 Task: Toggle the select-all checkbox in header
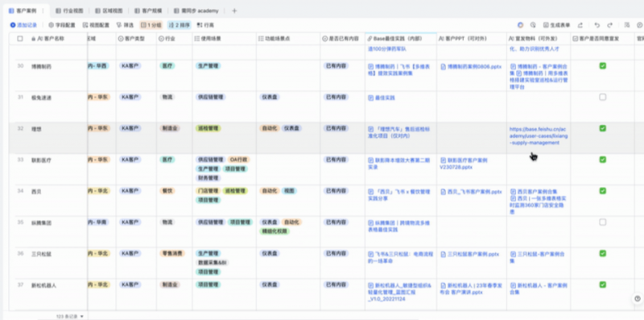tap(20, 39)
